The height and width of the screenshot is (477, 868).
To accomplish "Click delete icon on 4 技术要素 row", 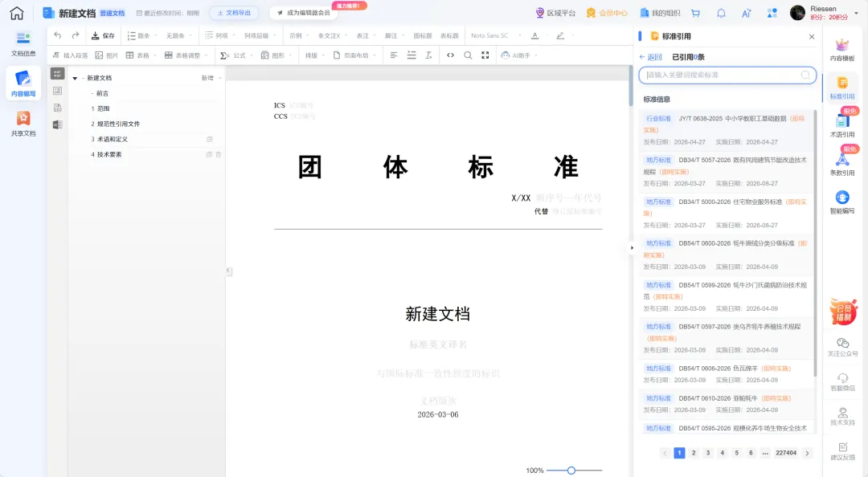I will click(x=218, y=155).
